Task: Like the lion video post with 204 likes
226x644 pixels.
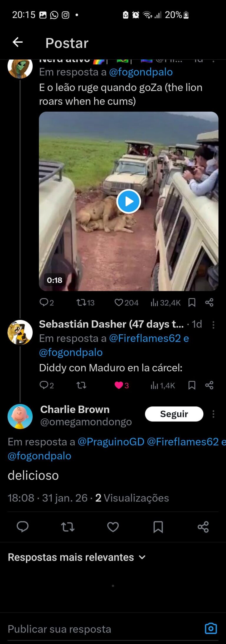Action: pyautogui.click(x=126, y=302)
